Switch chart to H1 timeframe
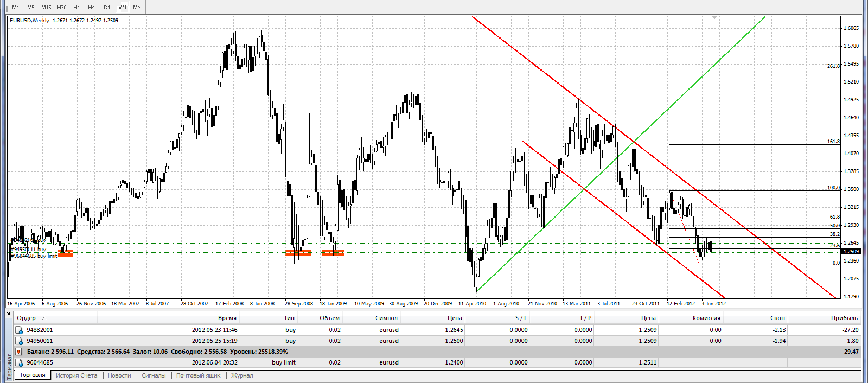Image resolution: width=868 pixels, height=383 pixels. pyautogui.click(x=76, y=7)
